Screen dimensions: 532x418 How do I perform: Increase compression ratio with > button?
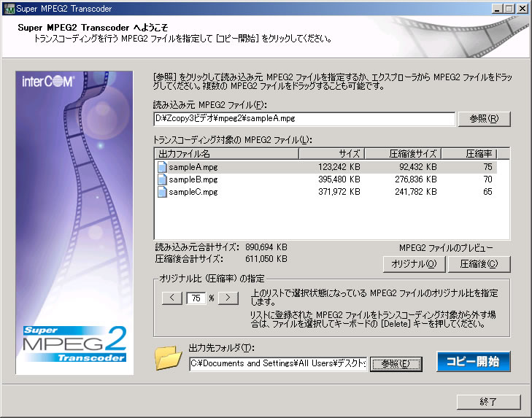228,298
